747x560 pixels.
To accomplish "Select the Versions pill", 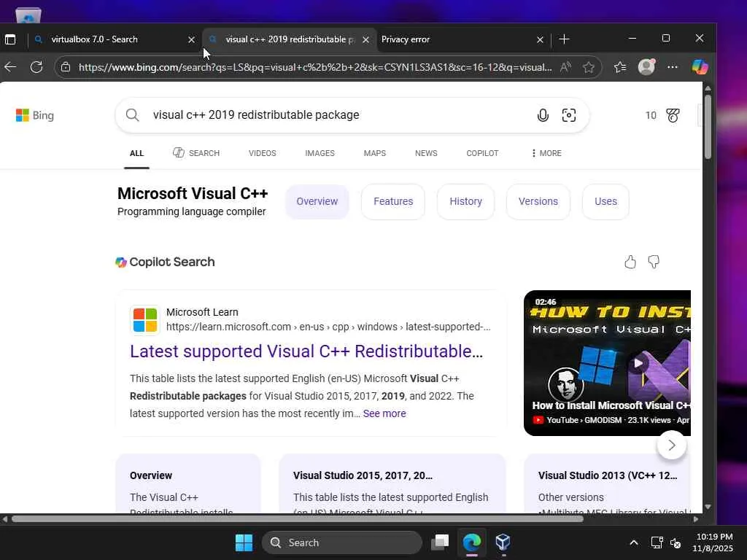I will pos(538,201).
